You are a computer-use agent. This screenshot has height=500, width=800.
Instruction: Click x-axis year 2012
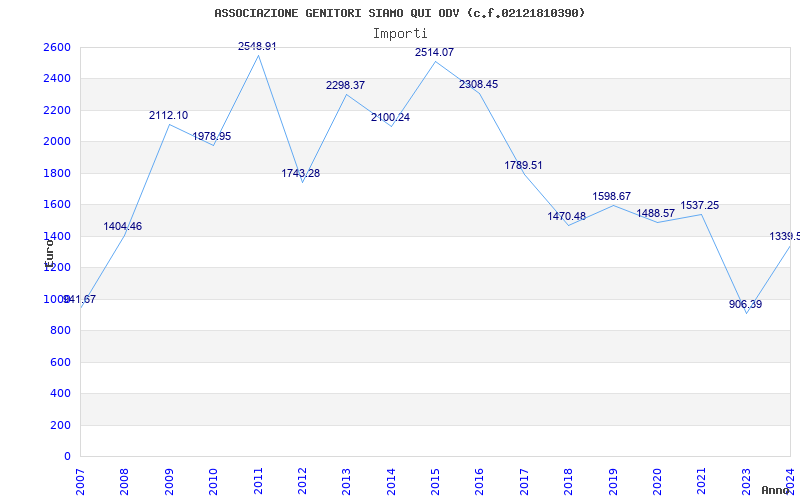tap(302, 482)
